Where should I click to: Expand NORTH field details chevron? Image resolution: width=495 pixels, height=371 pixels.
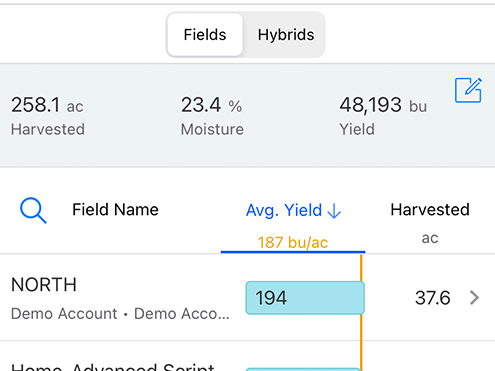(x=474, y=298)
